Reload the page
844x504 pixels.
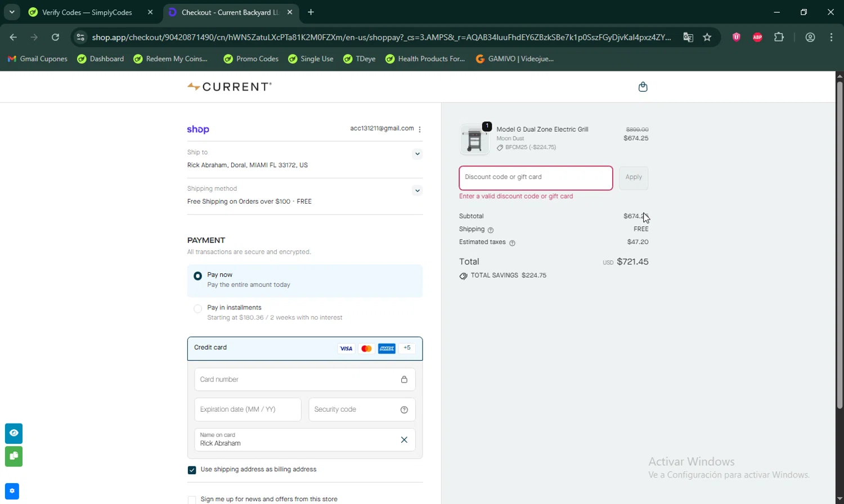tap(55, 37)
